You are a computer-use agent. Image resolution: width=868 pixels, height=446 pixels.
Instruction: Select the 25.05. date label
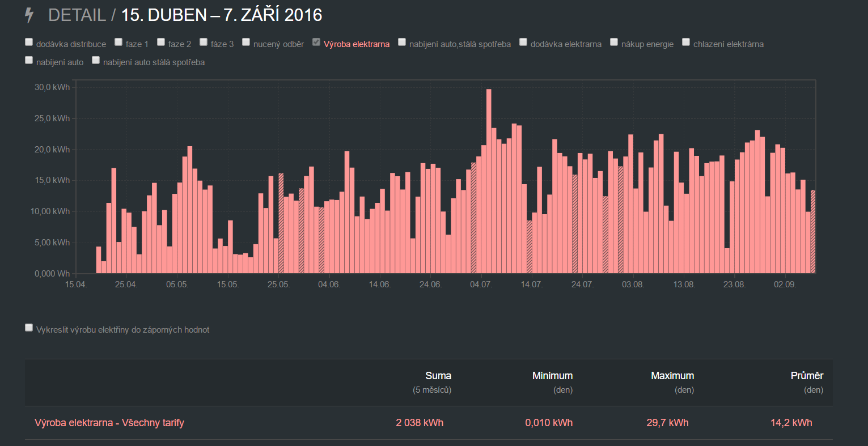pos(278,284)
